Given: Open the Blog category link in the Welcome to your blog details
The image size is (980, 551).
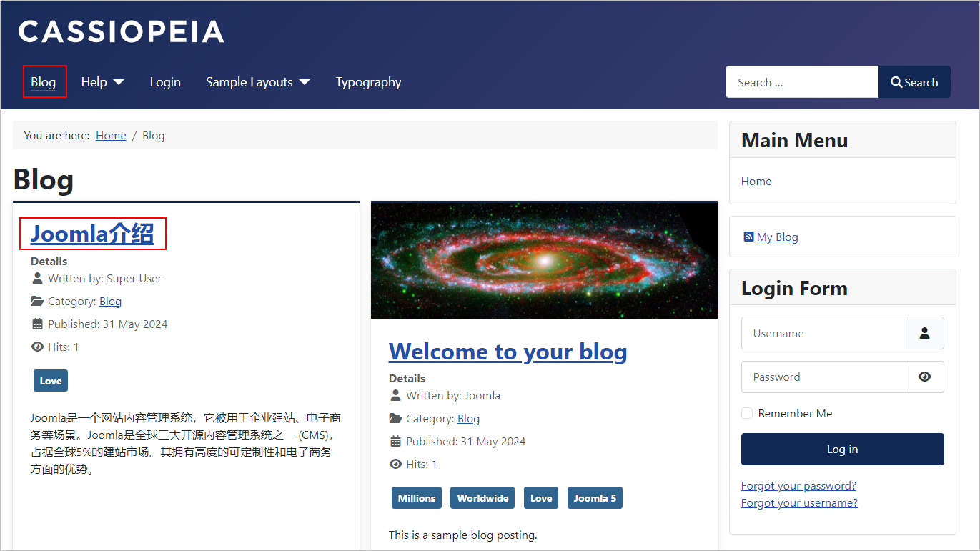Looking at the screenshot, I should [x=468, y=418].
